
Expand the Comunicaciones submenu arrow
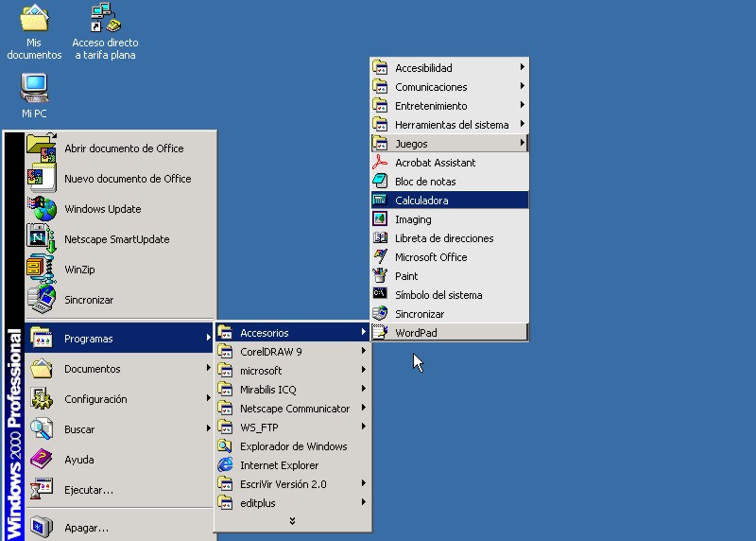[523, 86]
